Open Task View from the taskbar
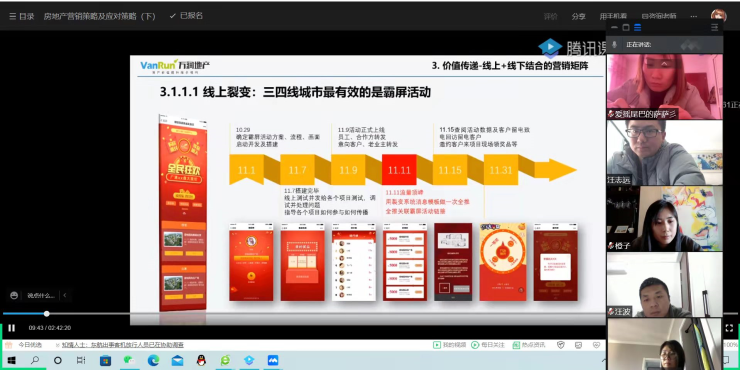The image size is (740, 370). coord(81,361)
